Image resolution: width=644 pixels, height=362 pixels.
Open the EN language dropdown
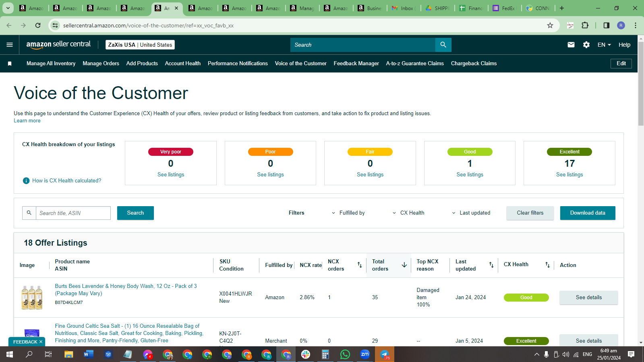[604, 45]
